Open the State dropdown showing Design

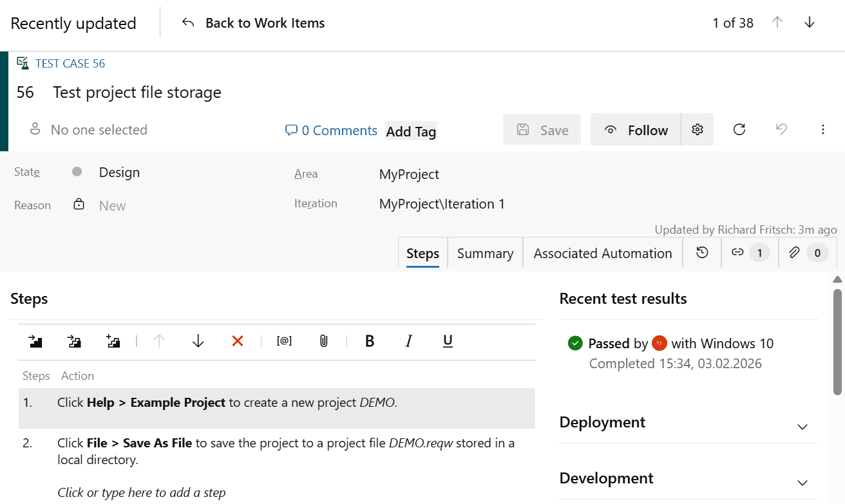[x=119, y=172]
